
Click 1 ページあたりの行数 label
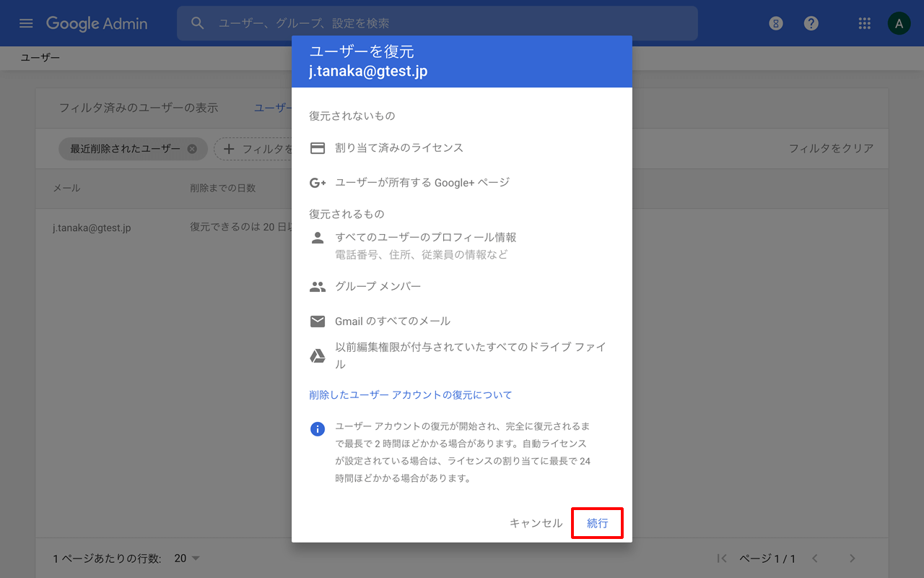[107, 558]
